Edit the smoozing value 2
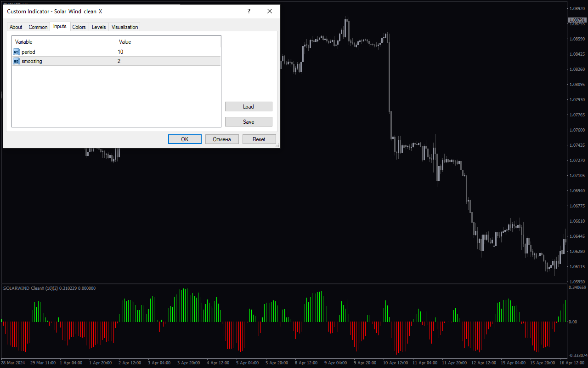Screen dimensions: 588x368 click(168, 61)
